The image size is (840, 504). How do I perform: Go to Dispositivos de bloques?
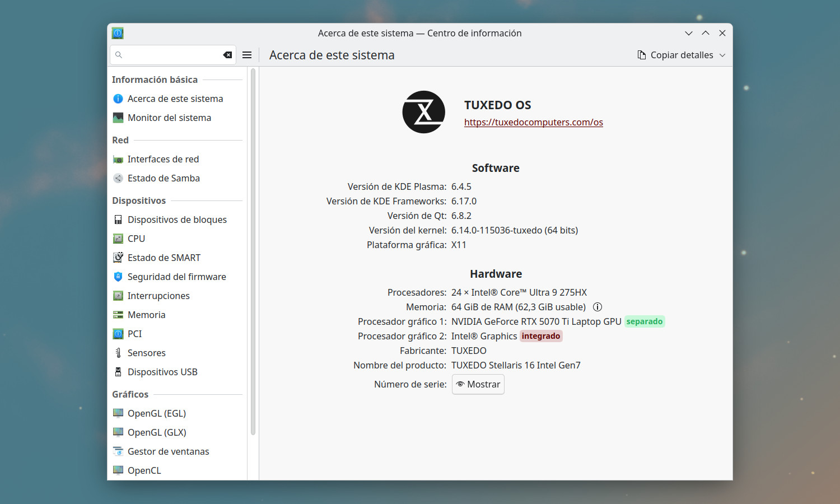click(x=177, y=220)
